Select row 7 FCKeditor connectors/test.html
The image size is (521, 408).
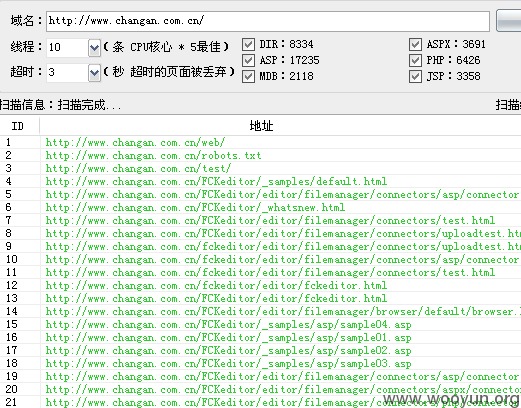pos(260,220)
